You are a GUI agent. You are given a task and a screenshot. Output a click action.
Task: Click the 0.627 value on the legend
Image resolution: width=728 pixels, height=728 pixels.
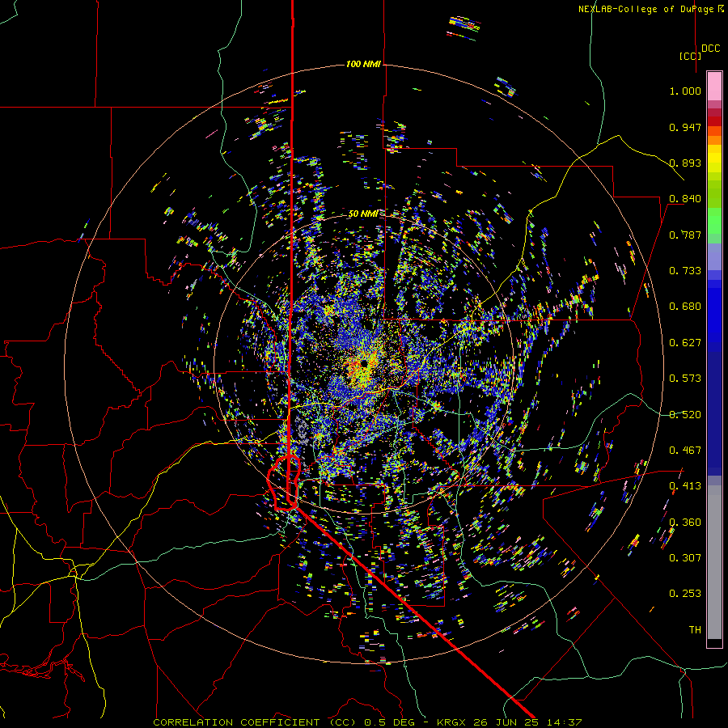(685, 343)
